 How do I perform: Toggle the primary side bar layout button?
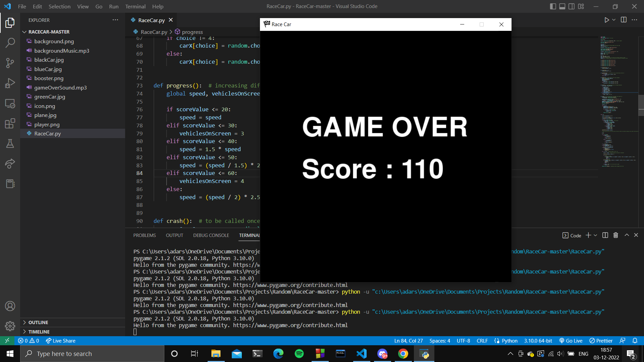[x=553, y=6]
